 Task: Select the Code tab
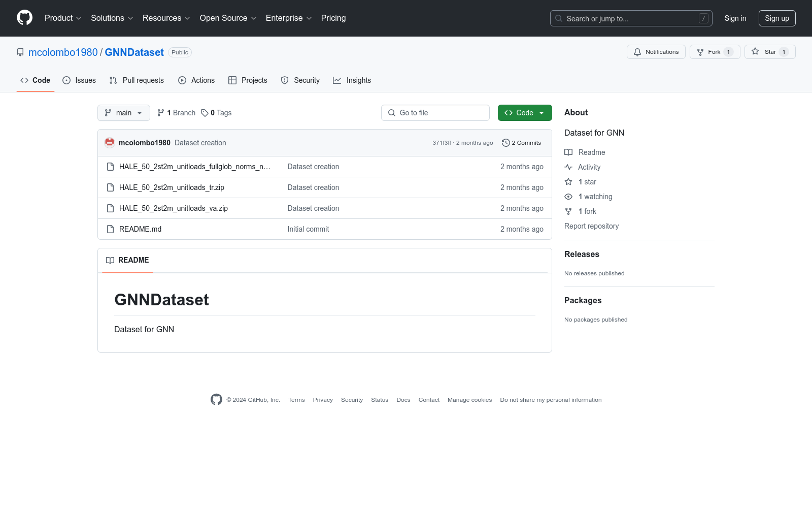coord(36,80)
